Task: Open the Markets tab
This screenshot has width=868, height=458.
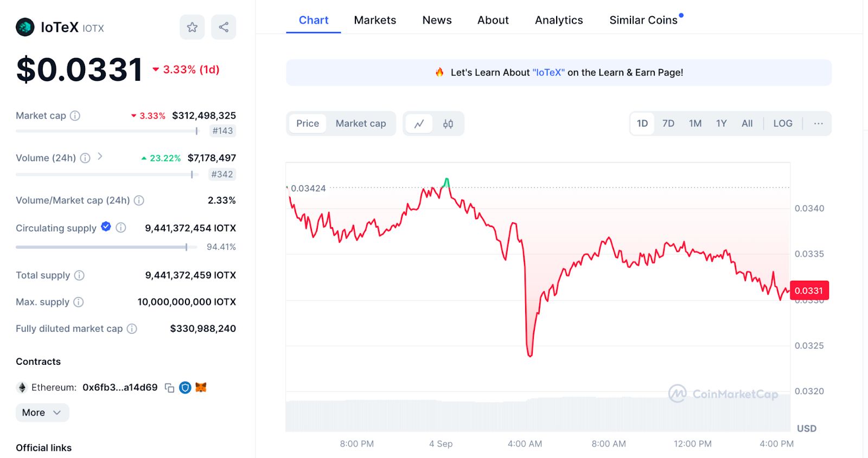Action: click(x=375, y=20)
